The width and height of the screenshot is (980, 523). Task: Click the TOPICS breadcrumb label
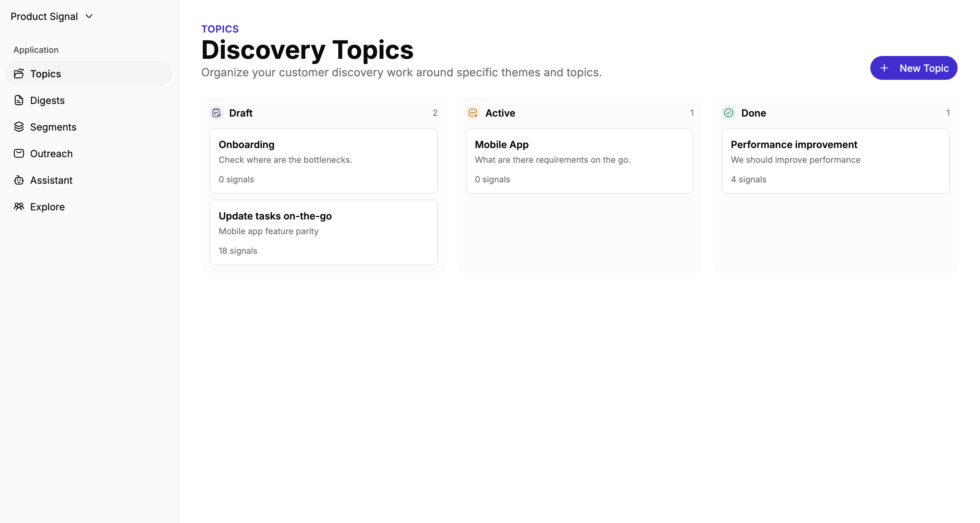(x=220, y=28)
